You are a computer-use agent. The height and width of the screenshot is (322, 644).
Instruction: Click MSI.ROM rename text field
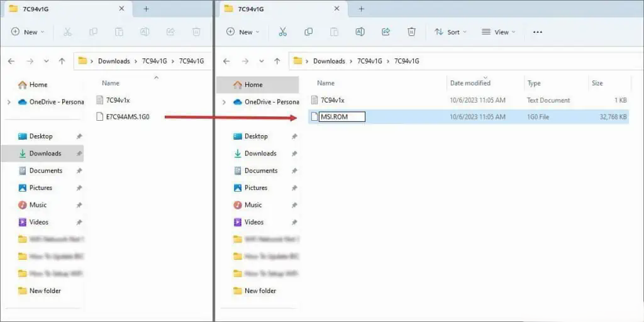point(341,117)
